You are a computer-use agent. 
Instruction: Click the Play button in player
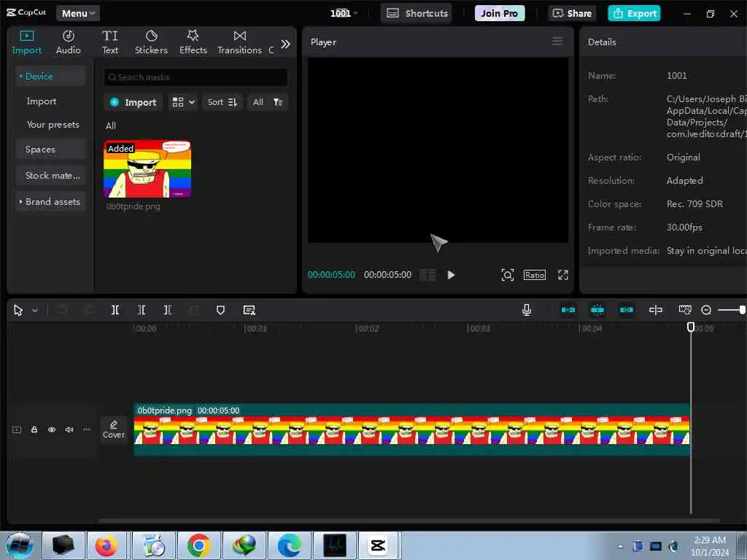click(x=451, y=275)
